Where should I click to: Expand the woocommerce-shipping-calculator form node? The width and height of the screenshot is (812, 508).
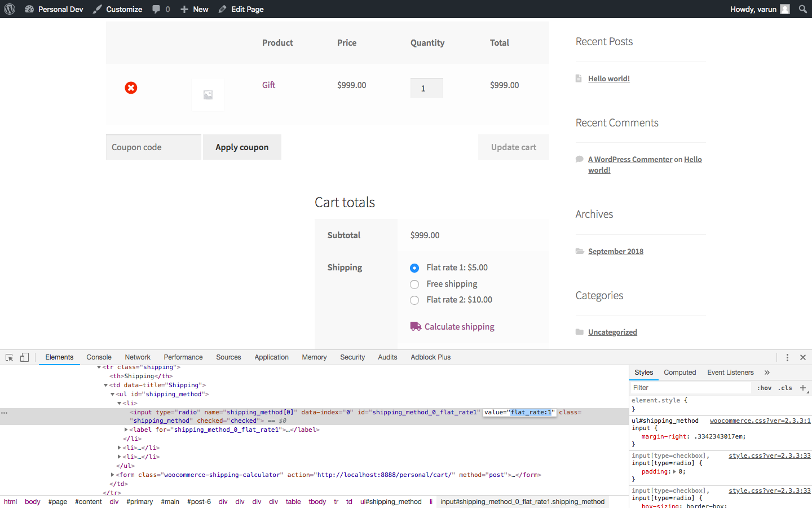112,475
